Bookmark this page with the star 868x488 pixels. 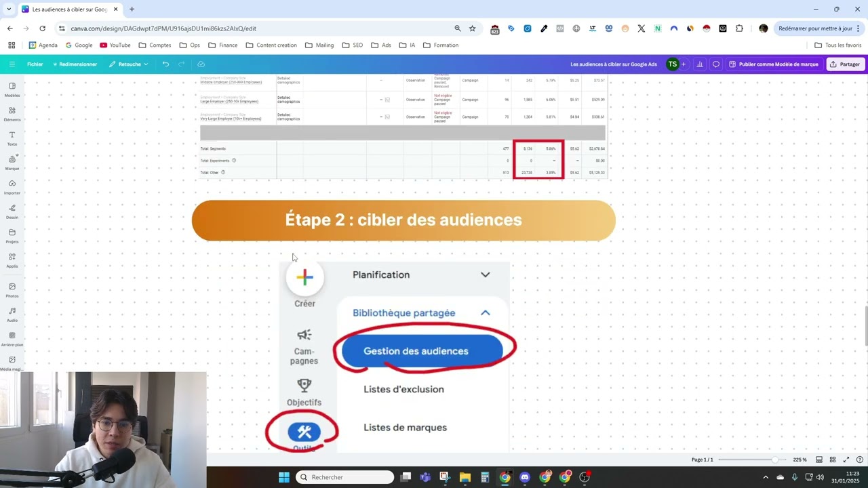473,28
